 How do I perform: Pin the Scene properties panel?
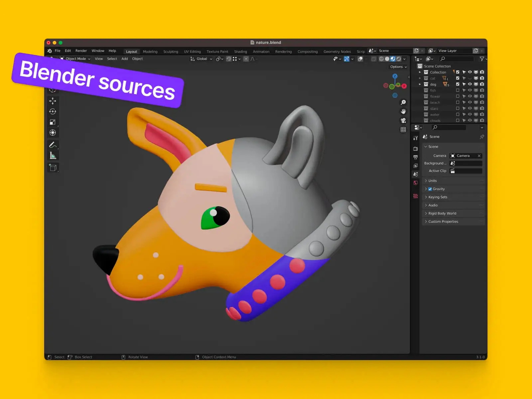(482, 137)
